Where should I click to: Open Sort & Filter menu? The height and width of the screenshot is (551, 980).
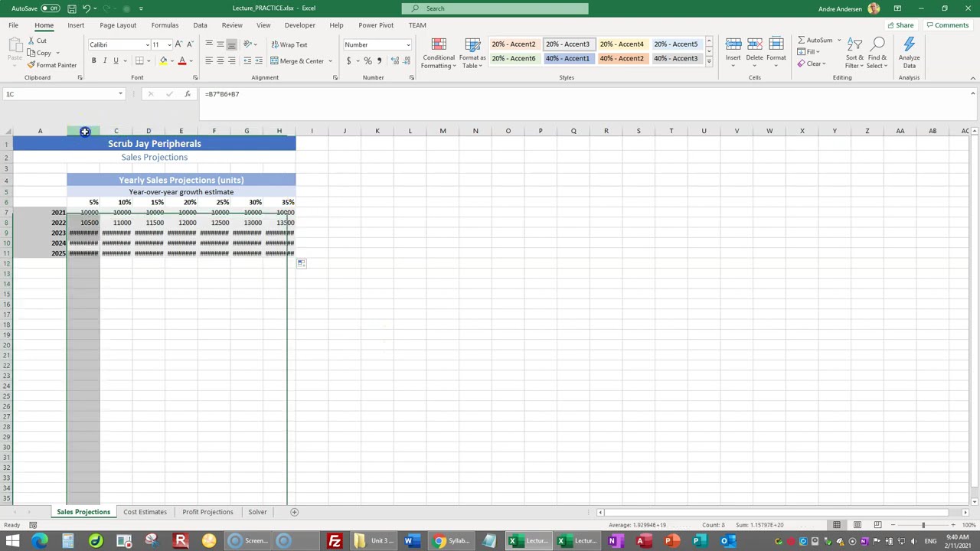(855, 52)
